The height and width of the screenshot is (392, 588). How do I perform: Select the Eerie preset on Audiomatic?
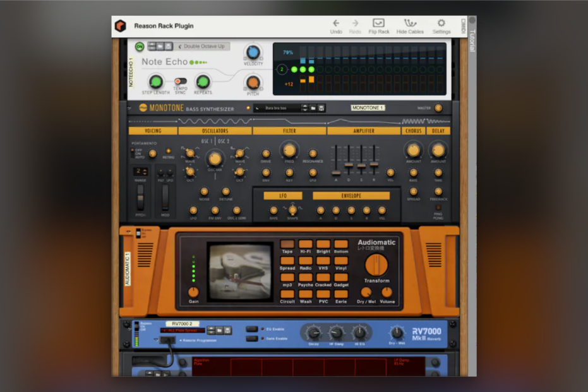click(x=341, y=294)
